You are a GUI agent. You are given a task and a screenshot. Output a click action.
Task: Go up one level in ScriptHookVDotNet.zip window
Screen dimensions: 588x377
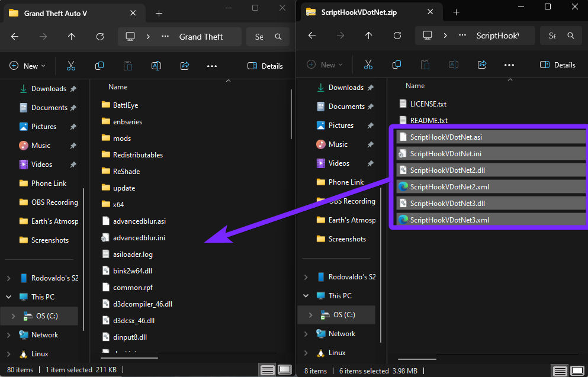click(x=369, y=36)
